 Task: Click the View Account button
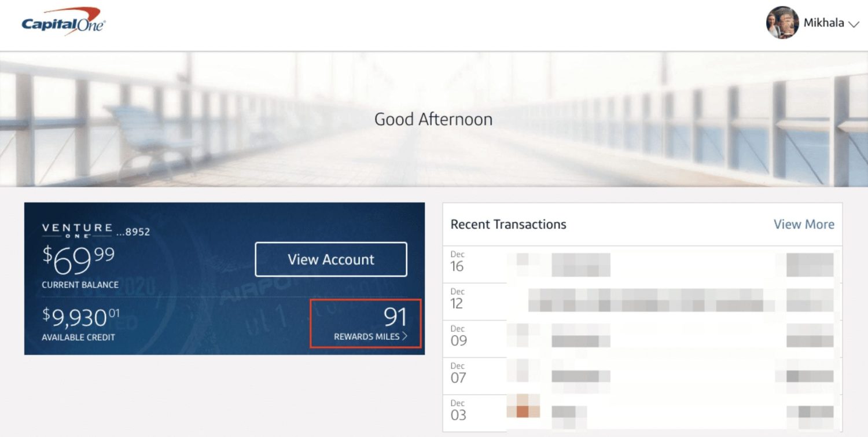pos(330,259)
